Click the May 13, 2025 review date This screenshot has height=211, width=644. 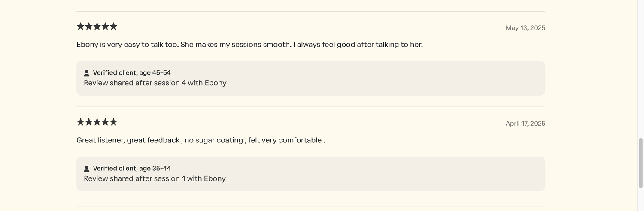tap(525, 28)
